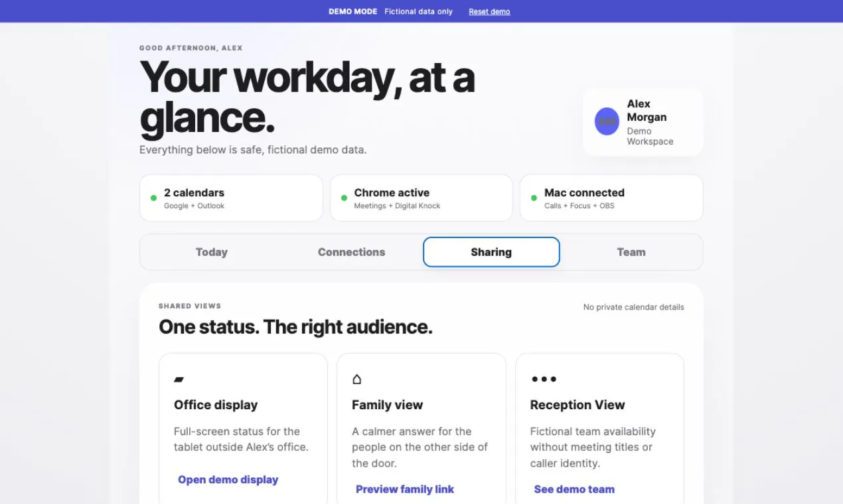Click the Office display heading
This screenshot has width=843, height=504.
pos(216,405)
